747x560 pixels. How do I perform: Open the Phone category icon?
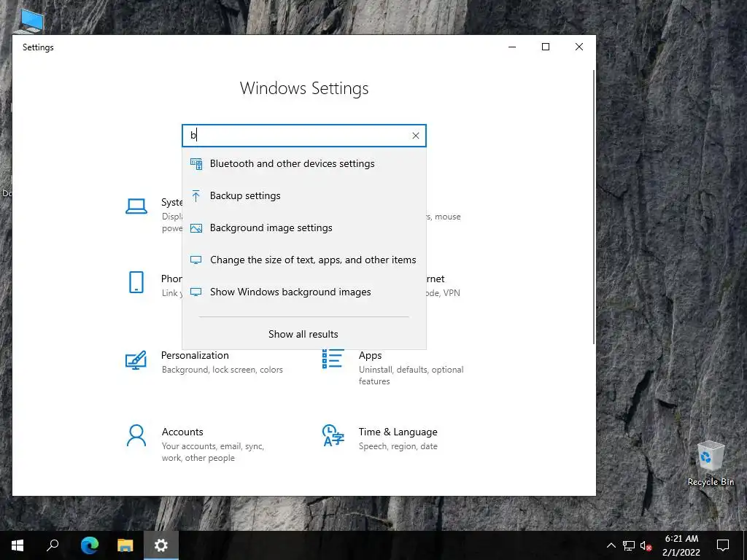(x=136, y=282)
